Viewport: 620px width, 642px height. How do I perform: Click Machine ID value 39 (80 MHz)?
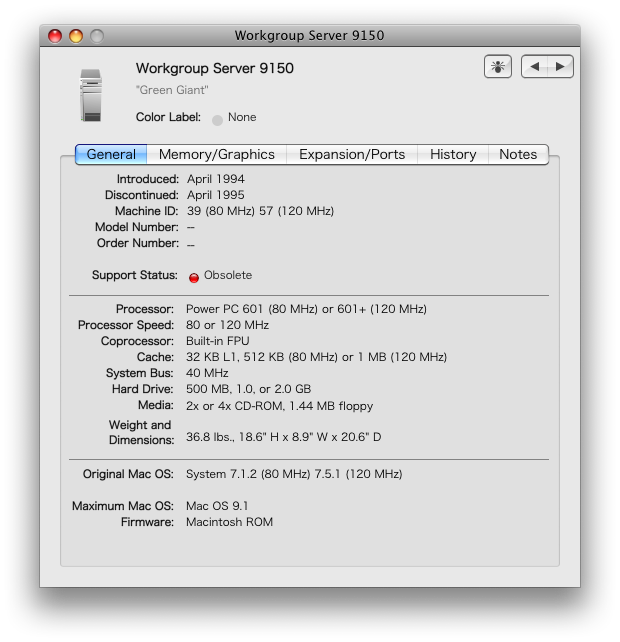221,211
